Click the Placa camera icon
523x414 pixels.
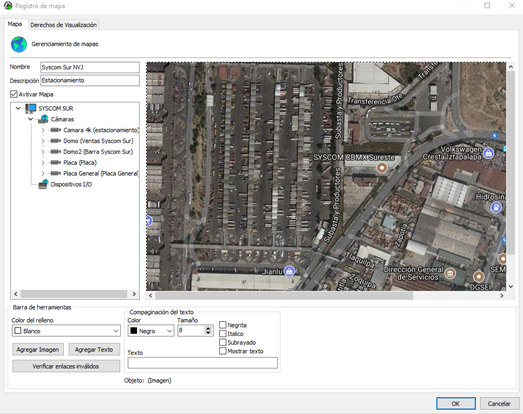(55, 162)
